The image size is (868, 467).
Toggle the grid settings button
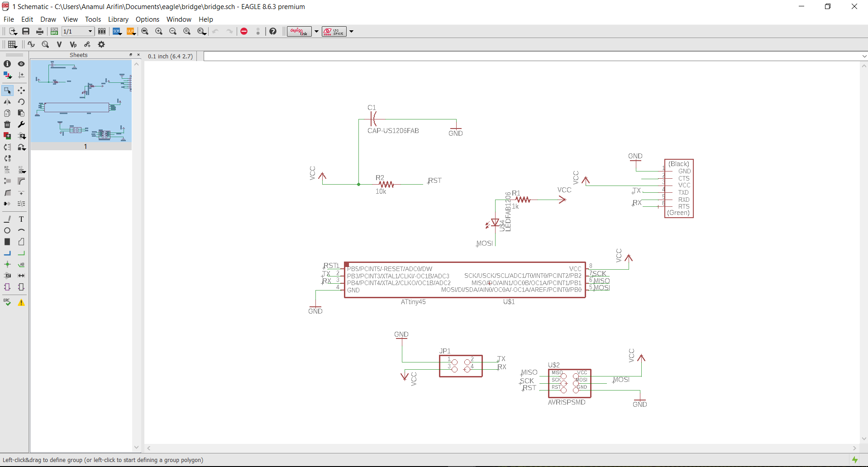12,44
